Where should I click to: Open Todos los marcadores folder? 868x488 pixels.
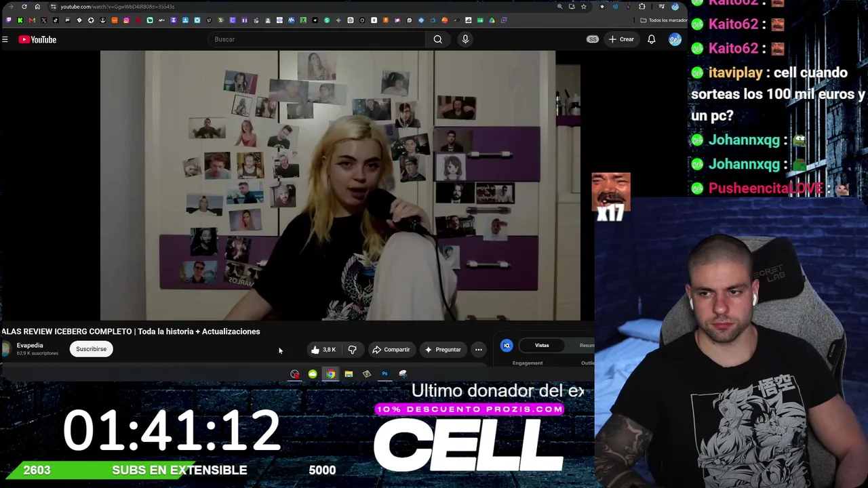coord(664,20)
